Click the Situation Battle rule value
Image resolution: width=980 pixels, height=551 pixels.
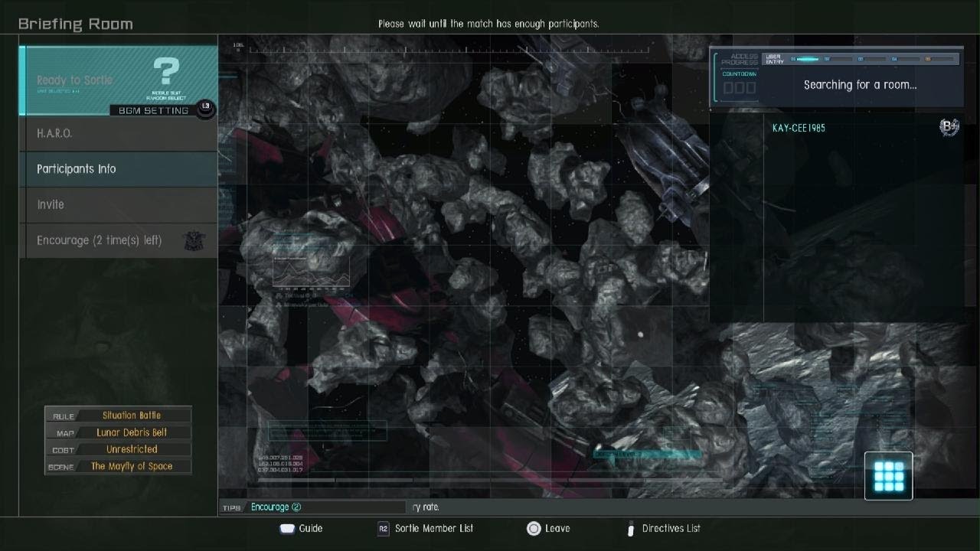point(132,416)
